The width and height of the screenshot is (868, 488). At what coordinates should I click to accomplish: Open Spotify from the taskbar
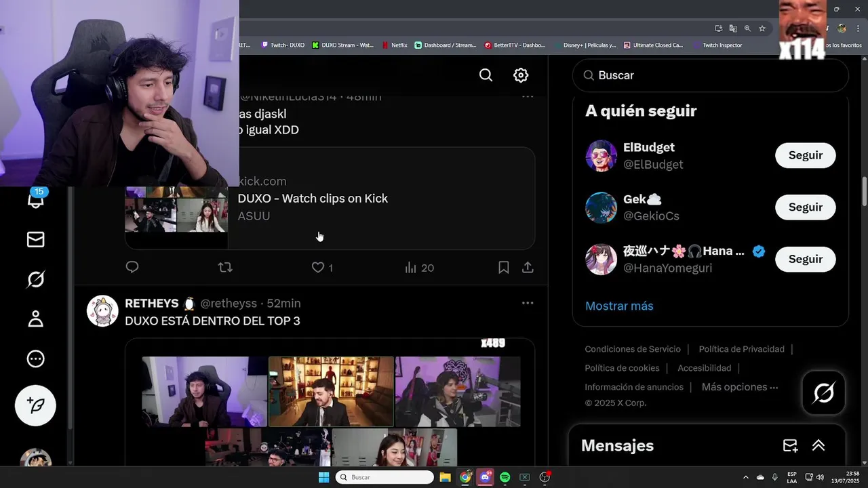point(505,477)
